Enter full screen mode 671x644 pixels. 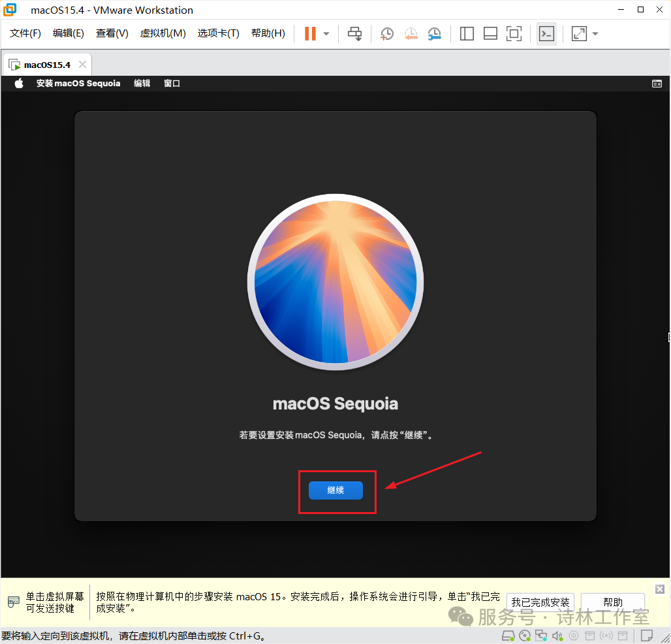pos(514,33)
